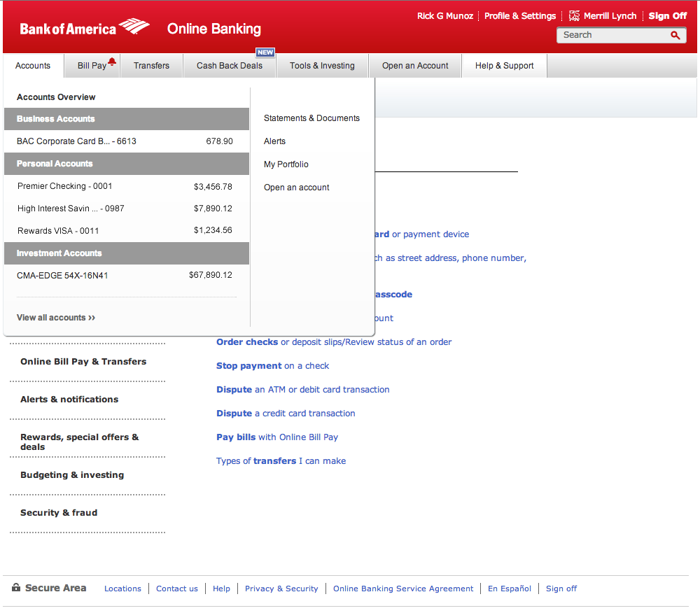The image size is (700, 613).
Task: Click the NEW badge above Cash Back Deals
Action: point(265,52)
